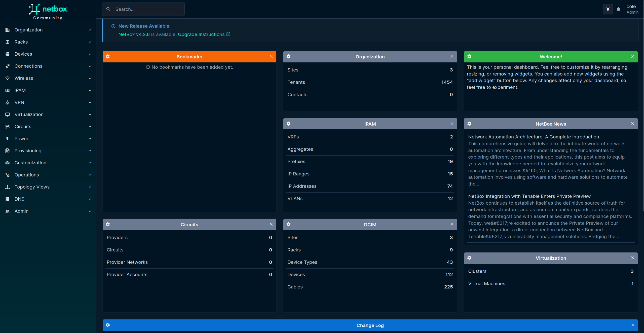Open Organization widget settings gear

288,56
